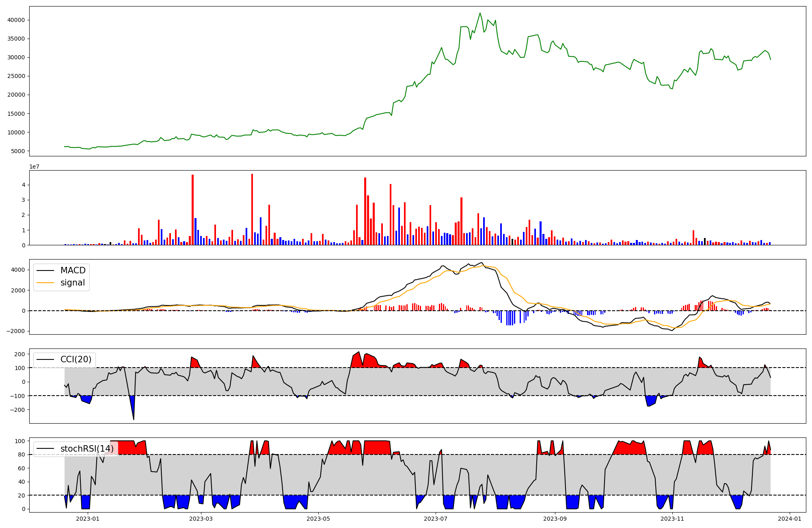Click the CCI(20) legend entry

(76, 359)
